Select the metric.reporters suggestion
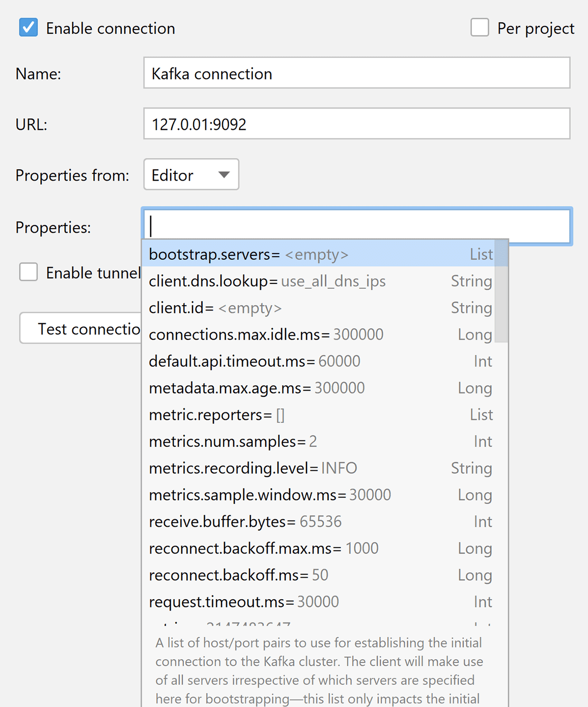588x707 pixels. pyautogui.click(x=318, y=415)
